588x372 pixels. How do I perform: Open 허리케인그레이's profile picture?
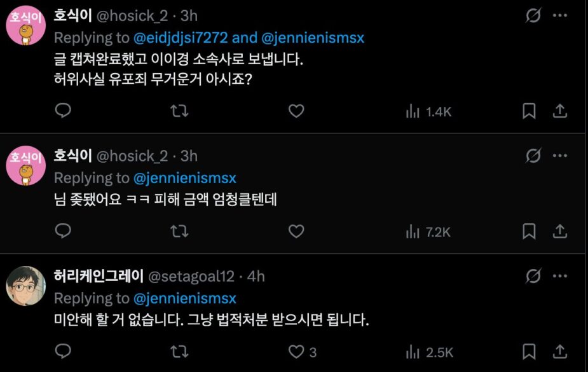[27, 286]
